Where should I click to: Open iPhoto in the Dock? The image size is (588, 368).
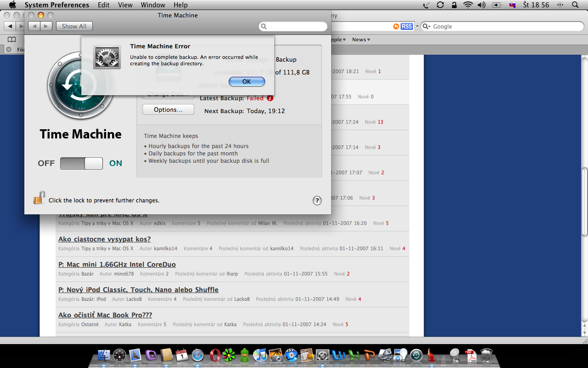point(276,355)
